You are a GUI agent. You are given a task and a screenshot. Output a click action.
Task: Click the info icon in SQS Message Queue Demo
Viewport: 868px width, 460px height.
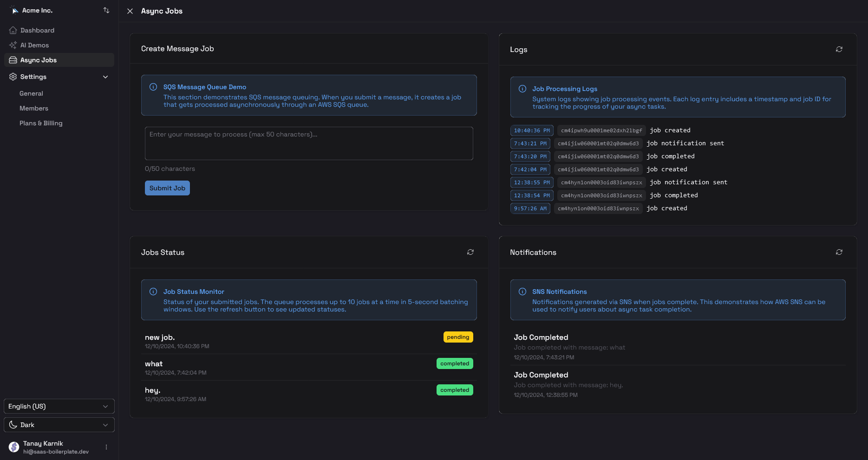[x=153, y=87]
